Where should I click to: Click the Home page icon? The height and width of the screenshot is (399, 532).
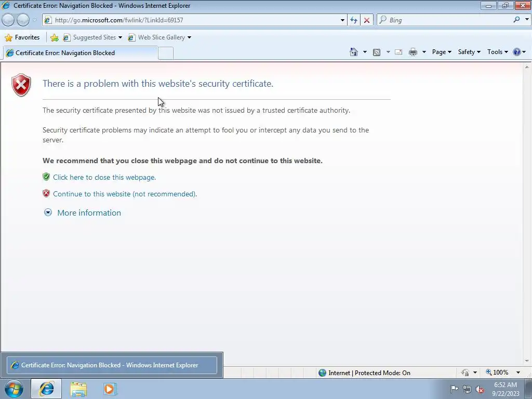[353, 52]
